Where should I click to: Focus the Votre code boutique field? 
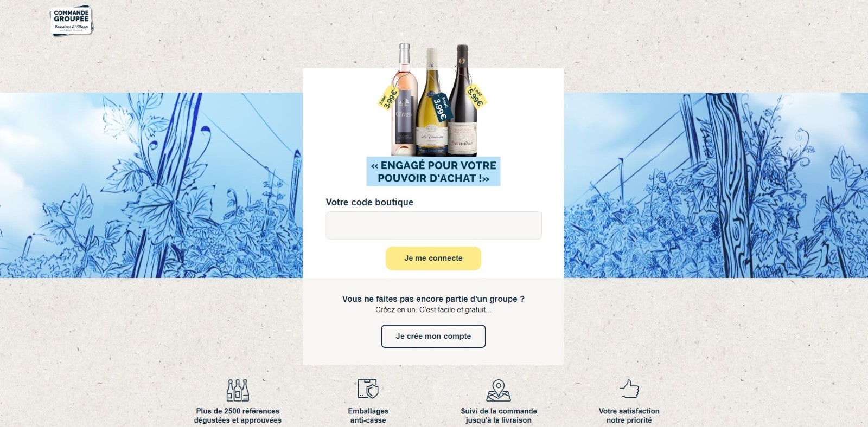pyautogui.click(x=433, y=225)
